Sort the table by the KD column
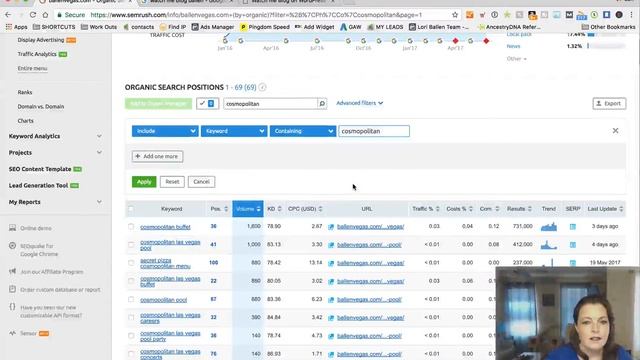This screenshot has height=360, width=640. click(x=274, y=209)
